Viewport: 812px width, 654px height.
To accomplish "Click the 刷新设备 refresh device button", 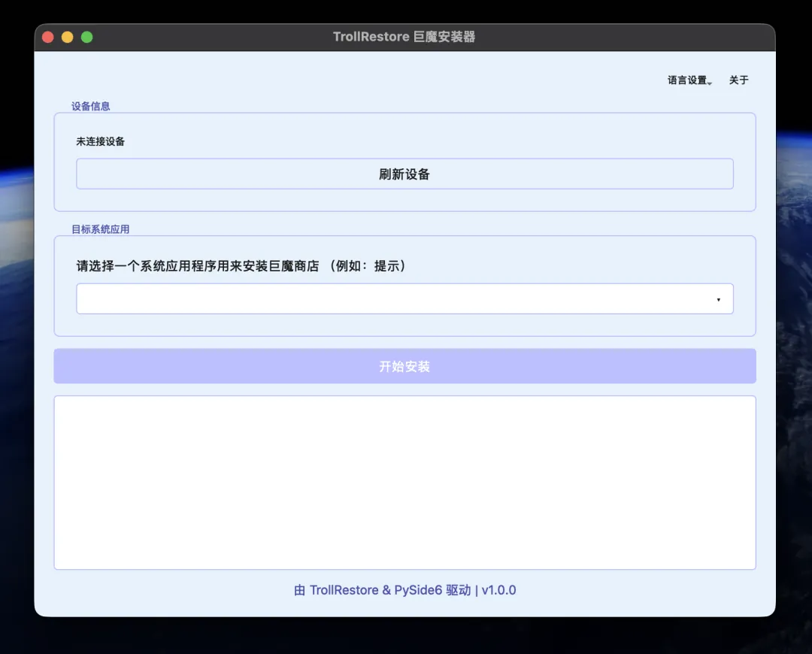I will pyautogui.click(x=404, y=174).
